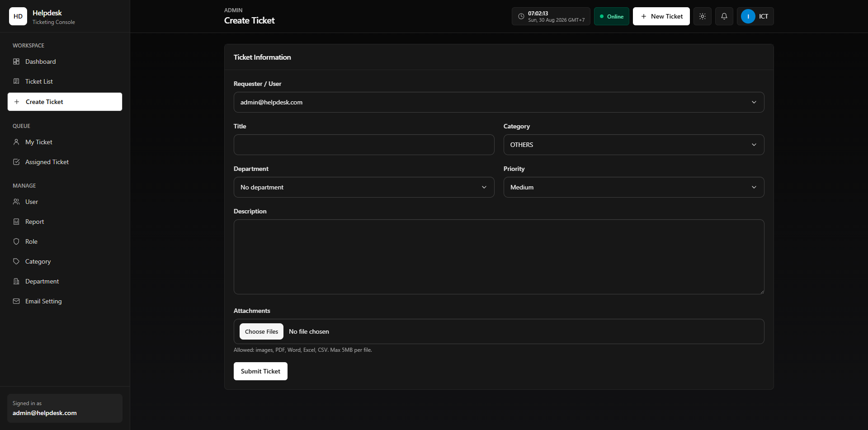868x430 pixels.
Task: Select Assigned Ticket menu item
Action: [65, 162]
